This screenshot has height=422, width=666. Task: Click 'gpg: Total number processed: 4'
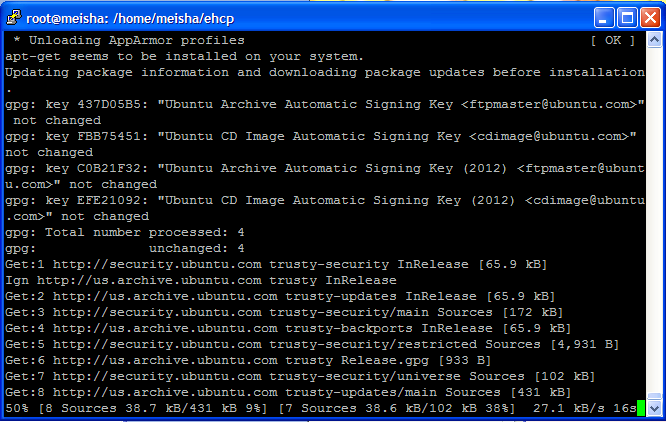[x=125, y=233]
